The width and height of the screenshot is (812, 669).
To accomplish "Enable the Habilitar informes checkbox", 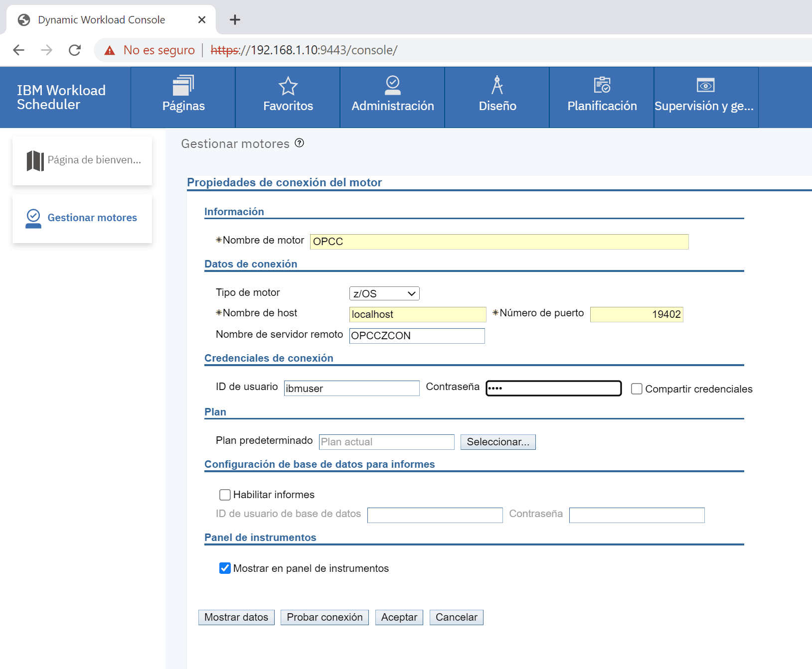I will point(225,495).
